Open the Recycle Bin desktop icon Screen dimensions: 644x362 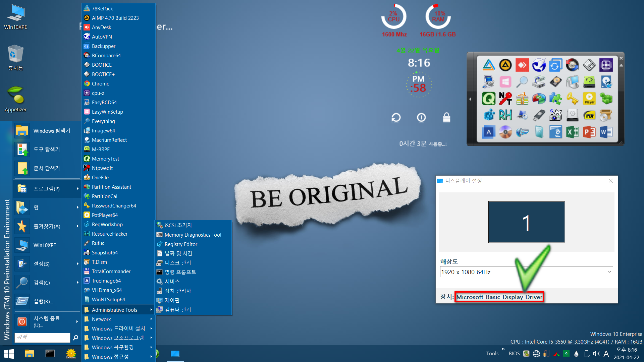point(15,58)
